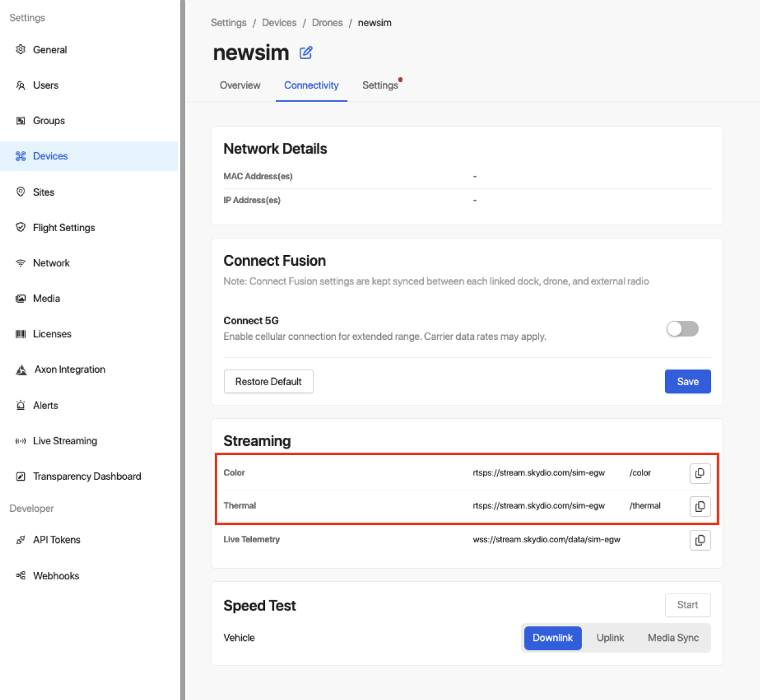Viewport: 760px width, 700px height.
Task: Click the API Tokens key icon
Action: coord(21,540)
